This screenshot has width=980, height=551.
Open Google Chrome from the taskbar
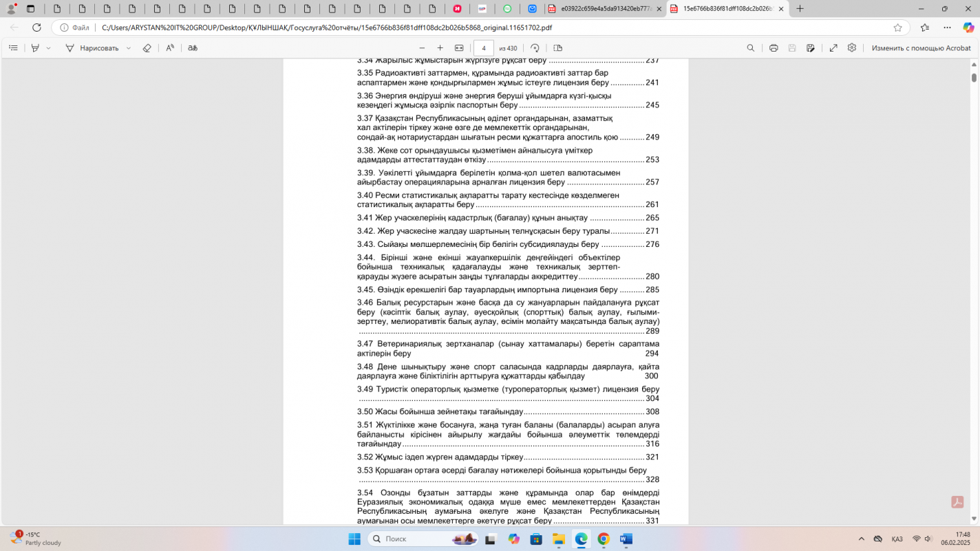point(604,539)
